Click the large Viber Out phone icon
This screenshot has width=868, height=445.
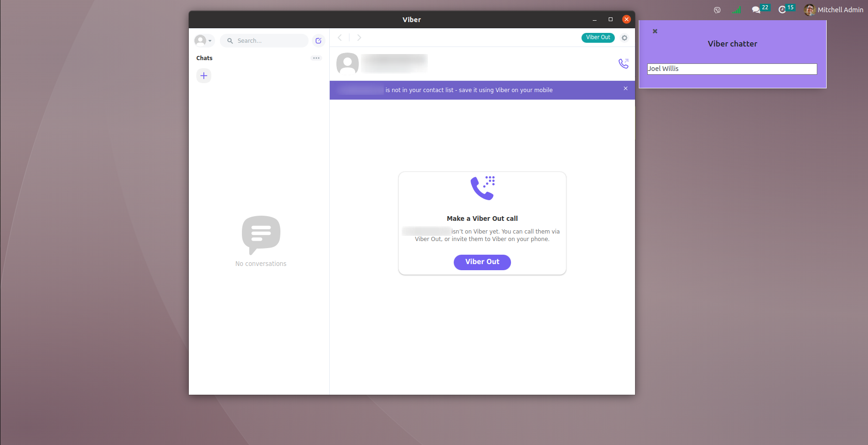[x=483, y=188]
